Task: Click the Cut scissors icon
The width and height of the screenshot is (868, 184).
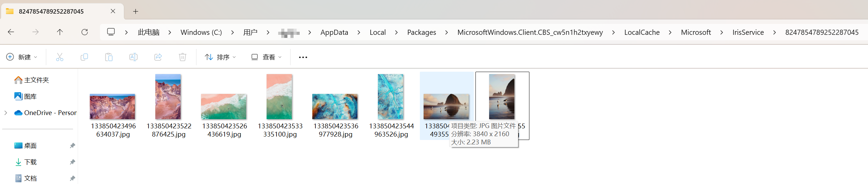Action: (x=60, y=57)
